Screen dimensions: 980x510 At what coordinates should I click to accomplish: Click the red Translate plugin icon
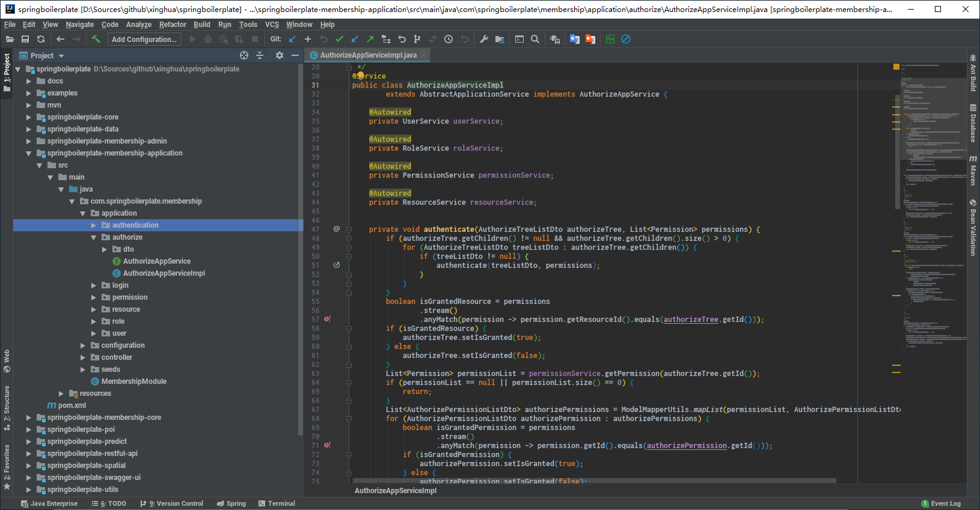590,39
